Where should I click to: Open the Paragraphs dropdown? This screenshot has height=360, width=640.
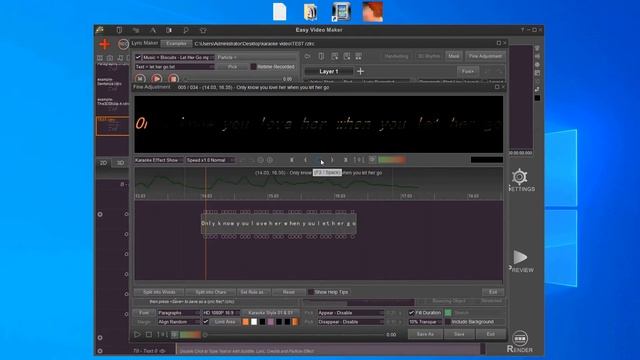[178, 313]
